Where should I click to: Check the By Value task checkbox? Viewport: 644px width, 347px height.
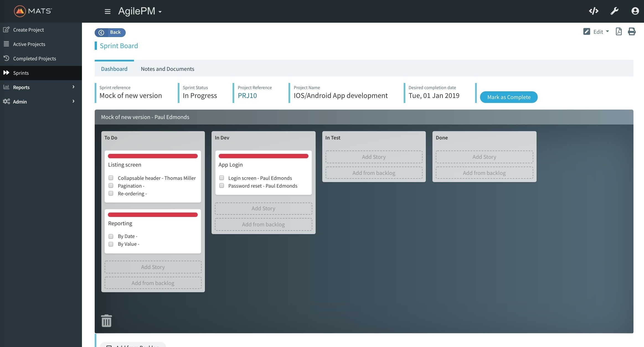point(111,244)
